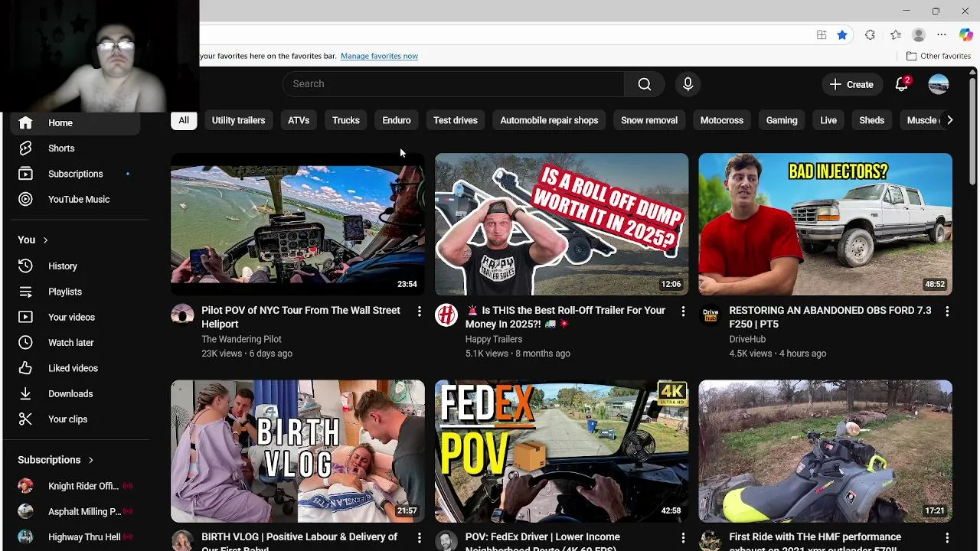980x551 pixels.
Task: Open Liked videos thumbs-up icon
Action: click(x=25, y=368)
